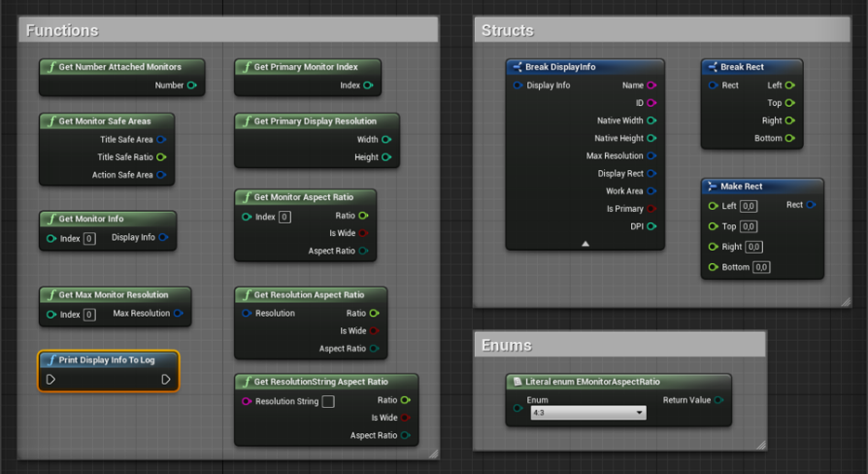Select the Get Monitor Safe Areas node title
The height and width of the screenshot is (474, 868).
coord(107,121)
